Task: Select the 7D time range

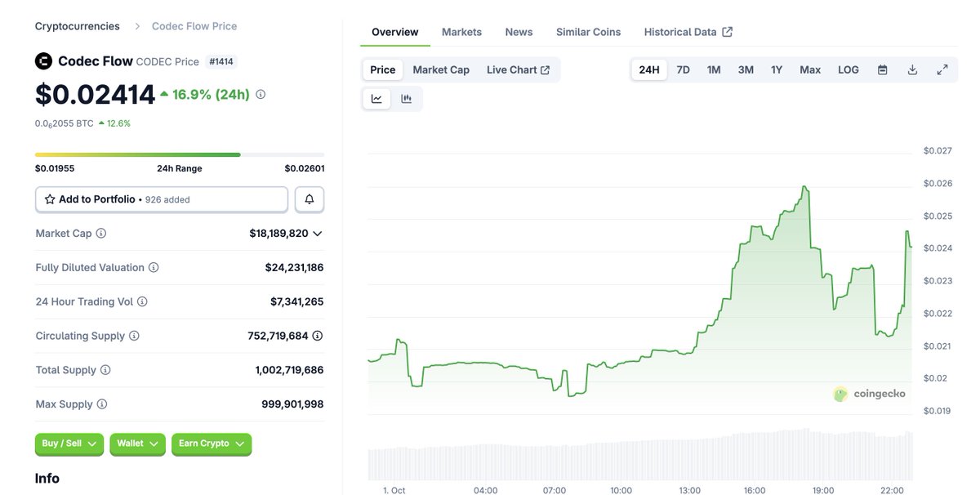Action: 684,70
